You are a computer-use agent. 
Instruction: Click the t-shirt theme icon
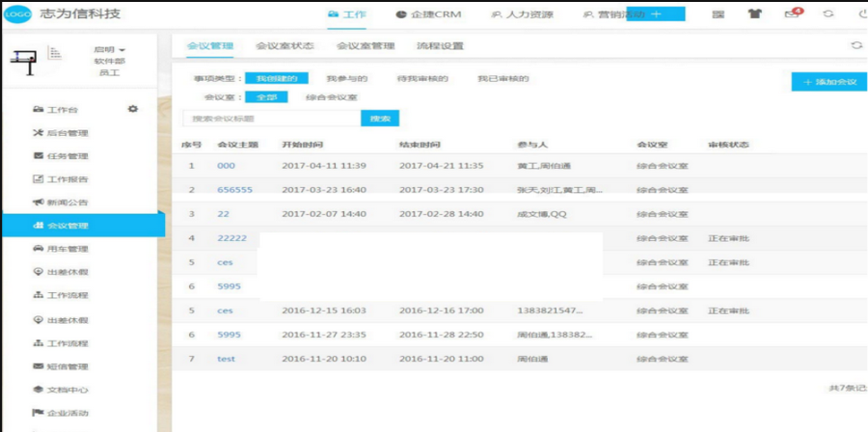754,14
